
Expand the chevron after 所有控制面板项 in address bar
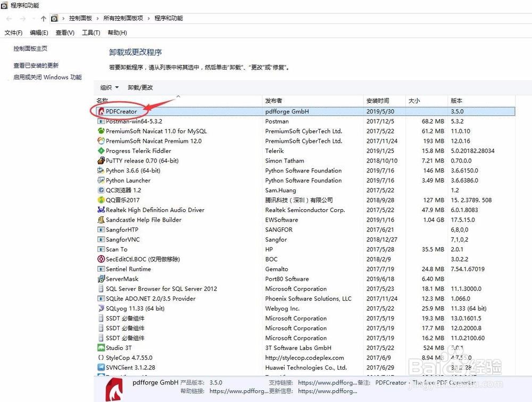[148, 18]
